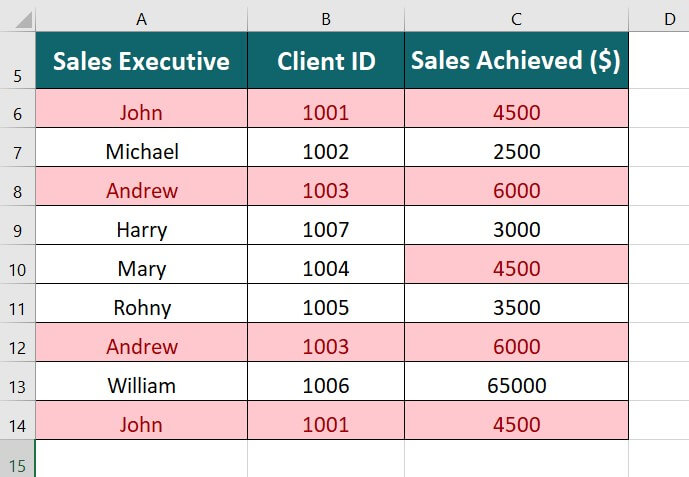Select the row 15 header
Viewport: 689px width, 477px height.
point(17,463)
